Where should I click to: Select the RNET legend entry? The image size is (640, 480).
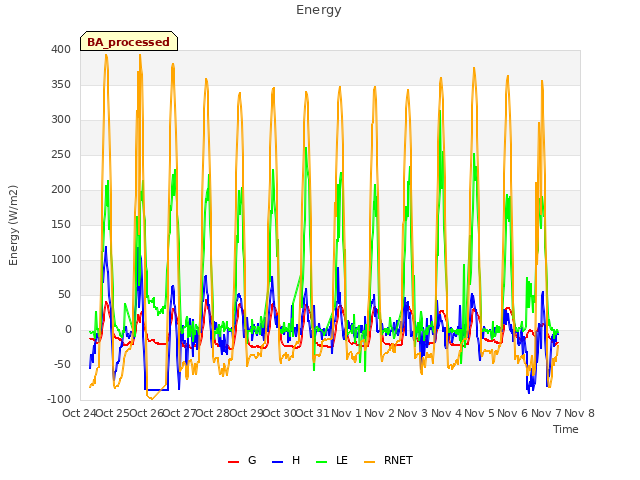(x=388, y=460)
